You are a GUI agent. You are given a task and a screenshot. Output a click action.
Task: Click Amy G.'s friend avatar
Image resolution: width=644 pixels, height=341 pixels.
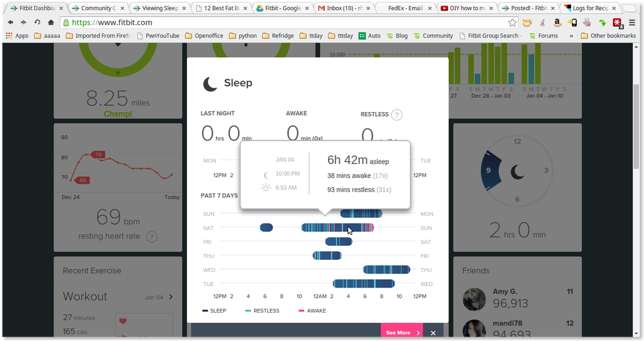474,299
